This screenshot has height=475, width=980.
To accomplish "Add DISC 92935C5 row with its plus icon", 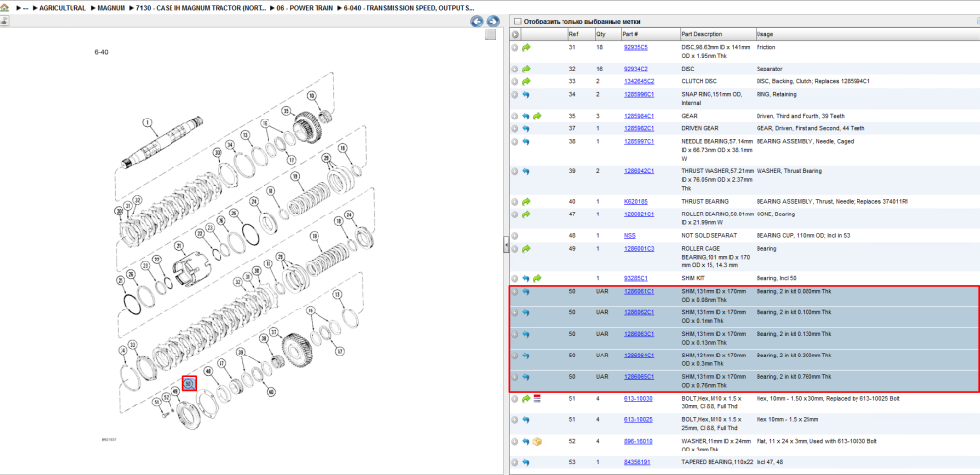I will (515, 47).
